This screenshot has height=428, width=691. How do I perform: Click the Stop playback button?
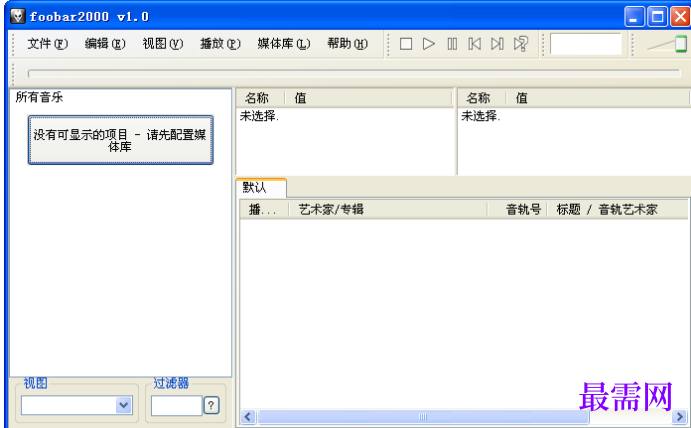pos(406,44)
